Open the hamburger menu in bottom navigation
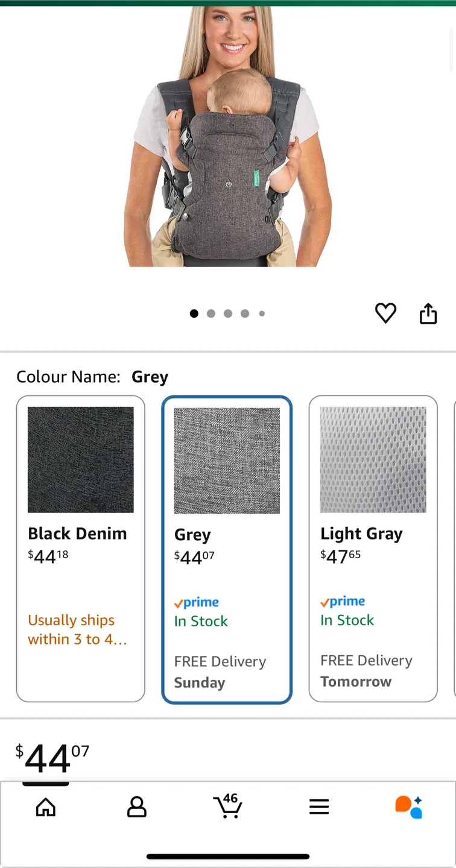 (x=319, y=807)
